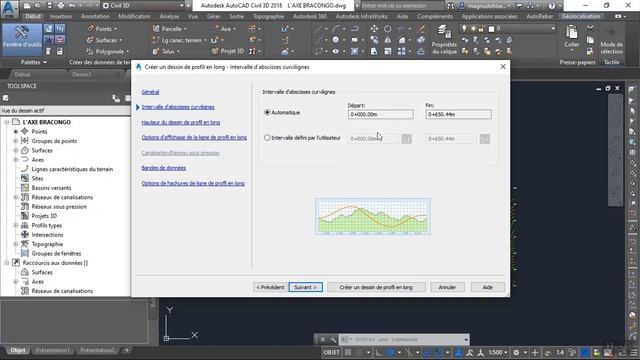640x360 pixels.
Task: Select Projets 3D in the tree
Action: pyautogui.click(x=44, y=216)
